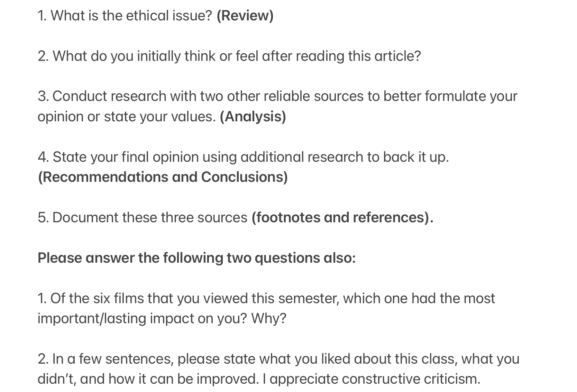
Task: Click 'I appreciate constructive criticism.' sentence
Action: 371,379
